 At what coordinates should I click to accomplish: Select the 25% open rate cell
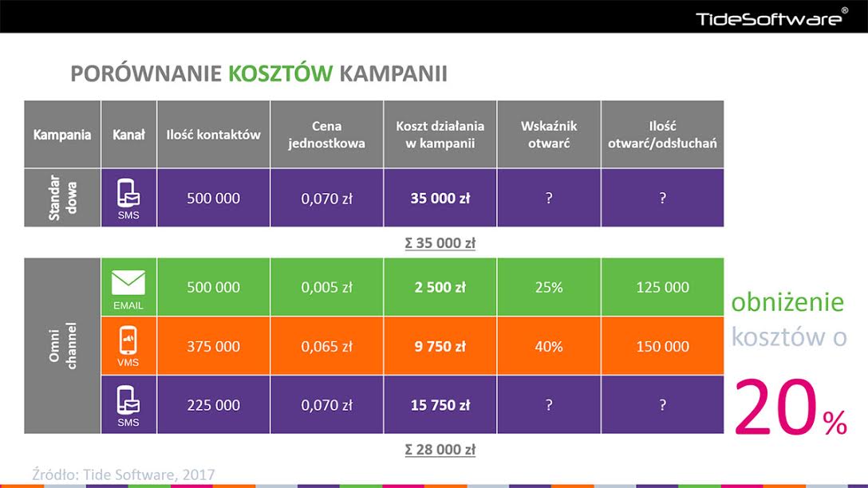549,287
